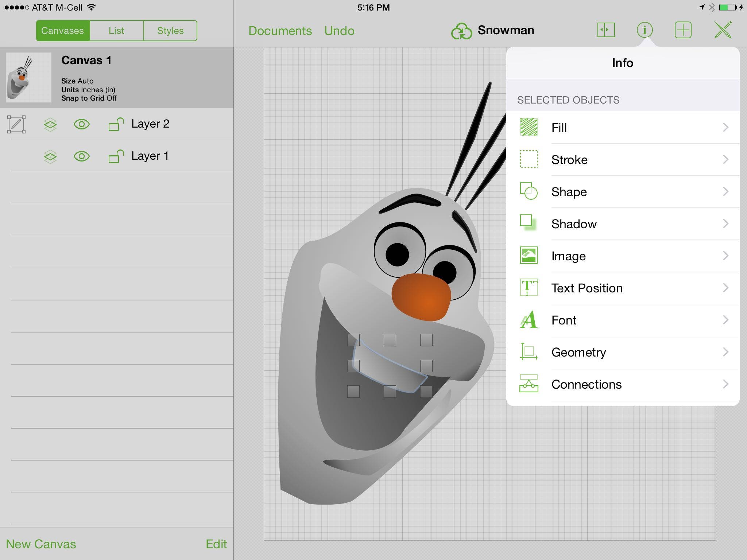Tap the Shadow icon in Info

point(529,223)
